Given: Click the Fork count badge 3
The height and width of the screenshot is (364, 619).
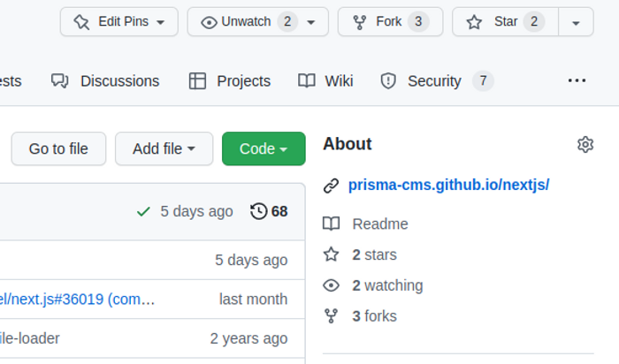Looking at the screenshot, I should 418,22.
